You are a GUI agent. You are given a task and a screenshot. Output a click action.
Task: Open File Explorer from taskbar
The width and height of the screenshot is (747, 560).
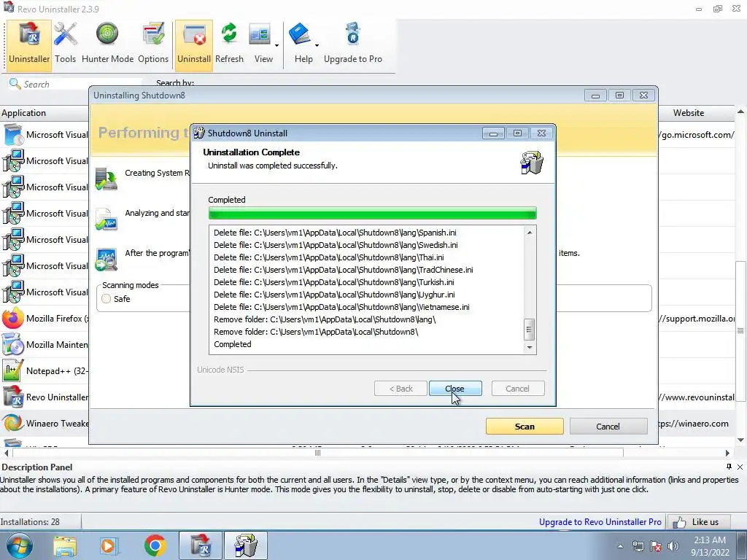pos(65,546)
